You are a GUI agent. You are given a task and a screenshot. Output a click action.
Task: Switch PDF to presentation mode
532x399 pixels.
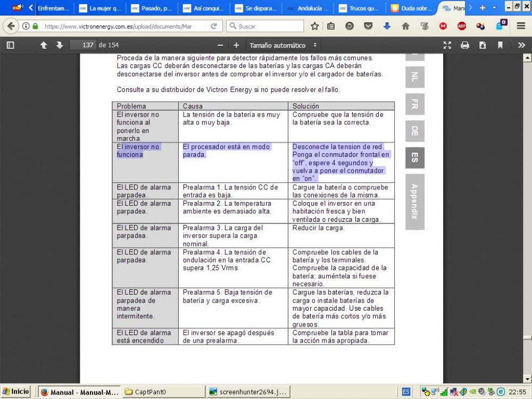click(x=447, y=45)
